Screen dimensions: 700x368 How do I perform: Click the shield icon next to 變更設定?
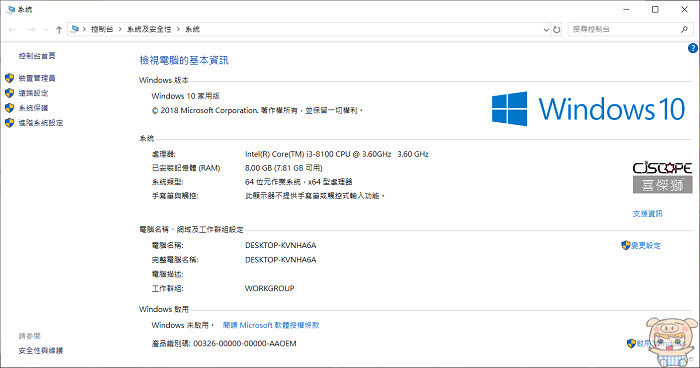point(625,245)
